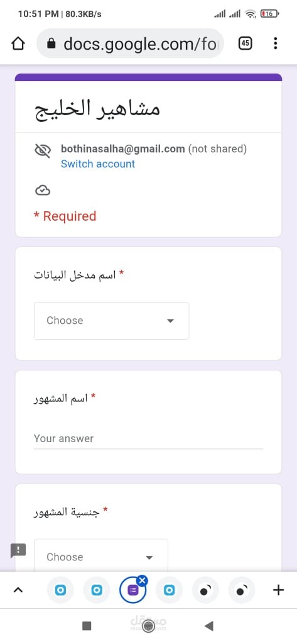Tap the browser home icon
Viewport: 297px width, 644px height.
[18, 43]
